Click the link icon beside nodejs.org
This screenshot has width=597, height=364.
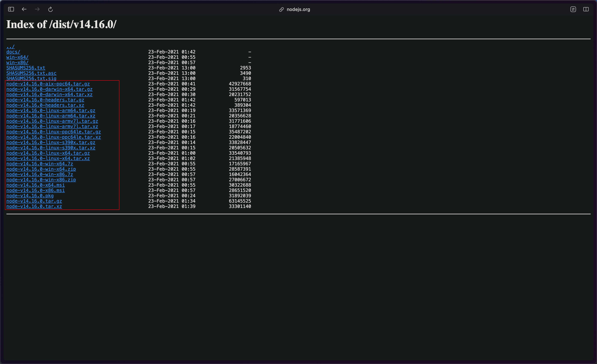pos(281,9)
